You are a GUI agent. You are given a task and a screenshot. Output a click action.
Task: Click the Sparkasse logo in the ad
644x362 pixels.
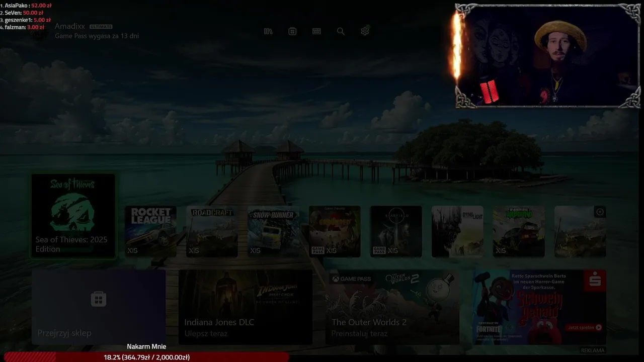[x=595, y=281]
